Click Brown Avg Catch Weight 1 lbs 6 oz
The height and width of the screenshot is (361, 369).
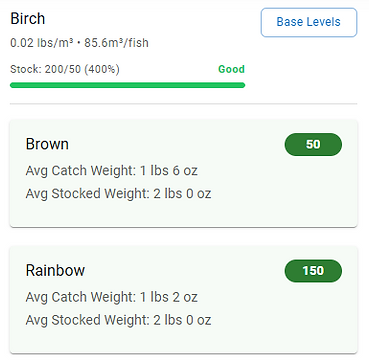click(111, 171)
